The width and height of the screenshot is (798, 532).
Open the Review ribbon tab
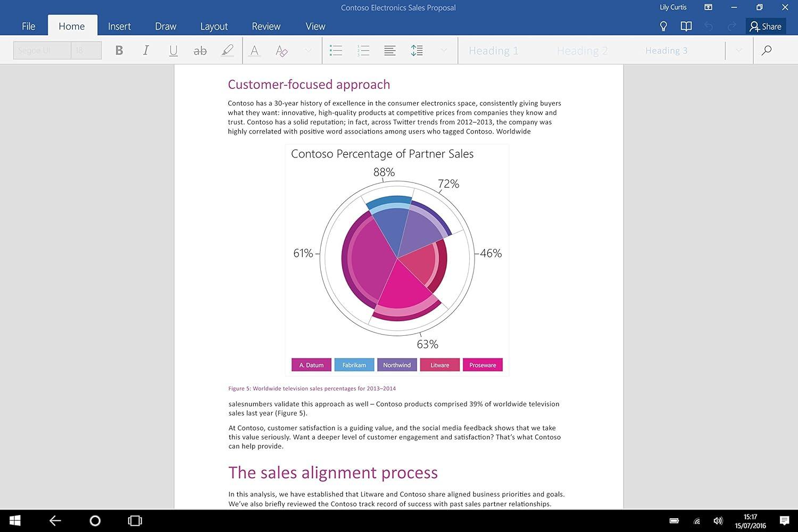click(266, 26)
